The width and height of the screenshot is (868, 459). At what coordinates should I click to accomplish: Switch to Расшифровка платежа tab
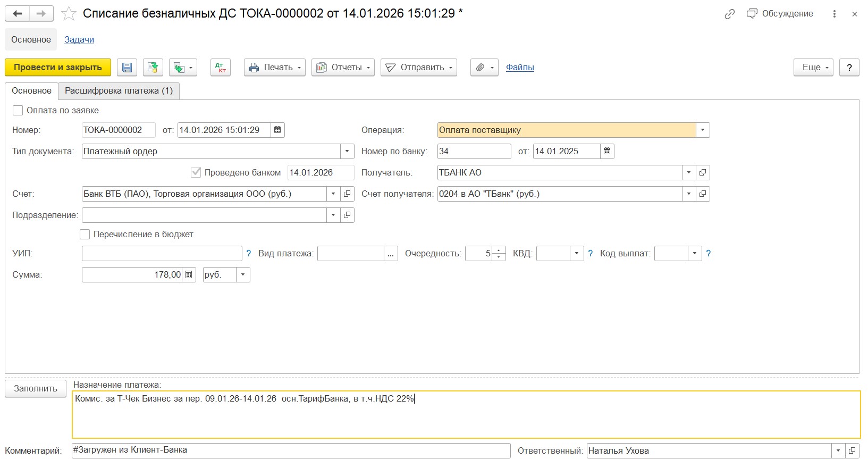(119, 91)
